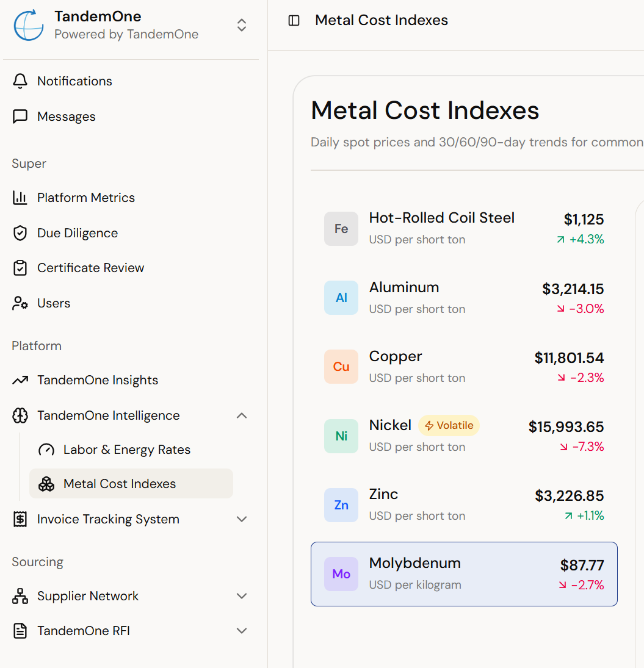Click the $15,993.65 nickel price
Image resolution: width=644 pixels, height=668 pixels.
[566, 427]
